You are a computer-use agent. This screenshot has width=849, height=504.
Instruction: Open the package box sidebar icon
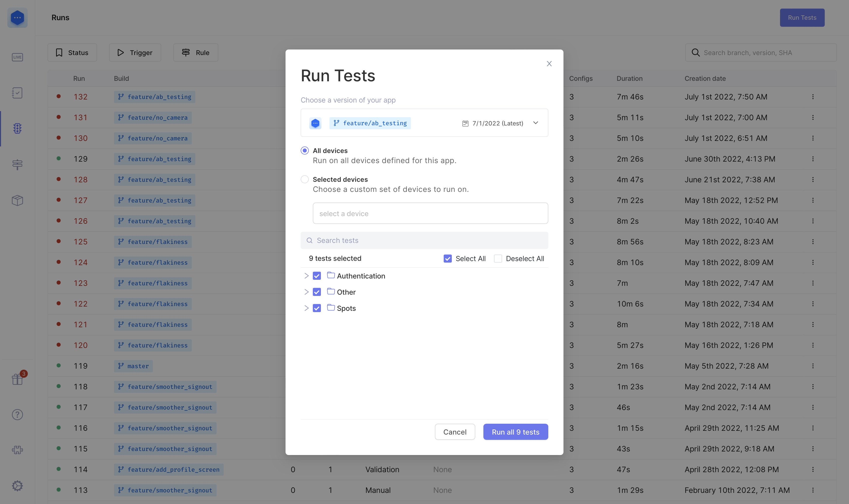click(x=17, y=200)
